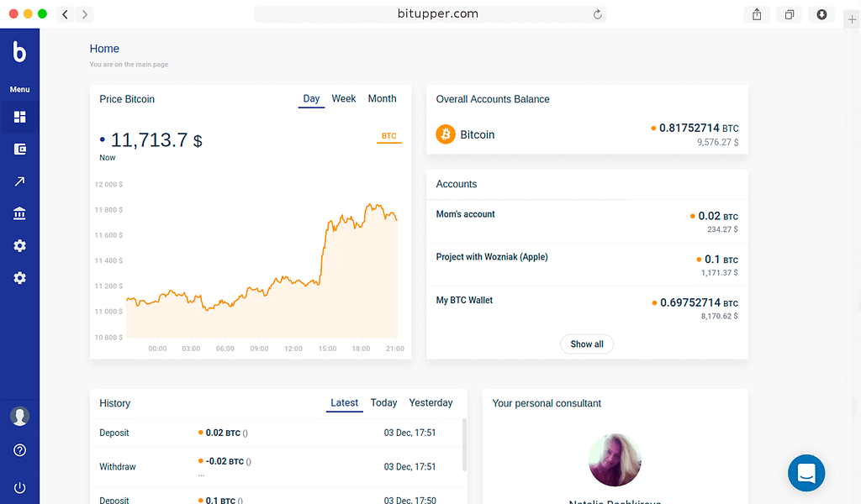Click the bitupper logo in sidebar
Screen dimensions: 861x504
coord(19,51)
